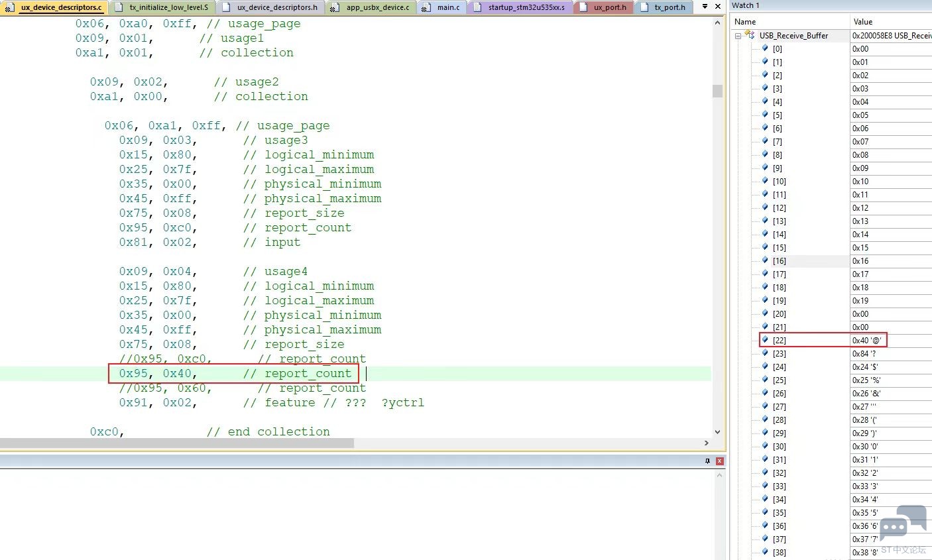Select the USB_Receive_Buffer address value cell
The width and height of the screenshot is (932, 560).
(892, 35)
